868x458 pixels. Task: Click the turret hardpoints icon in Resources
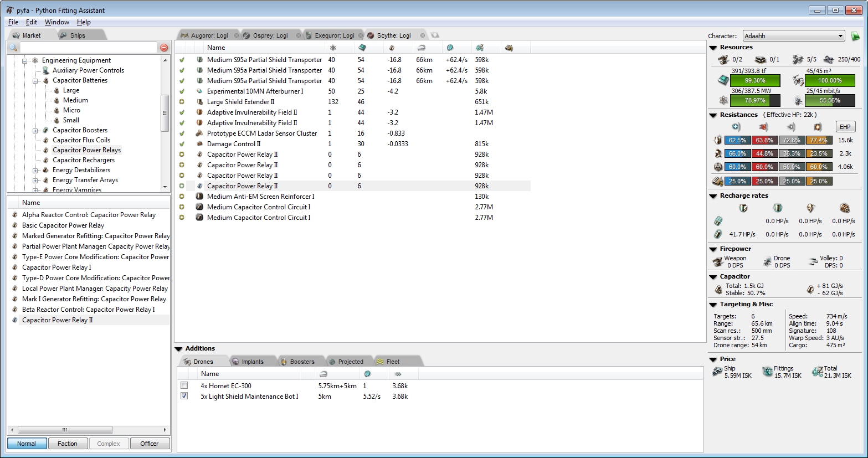pos(723,59)
